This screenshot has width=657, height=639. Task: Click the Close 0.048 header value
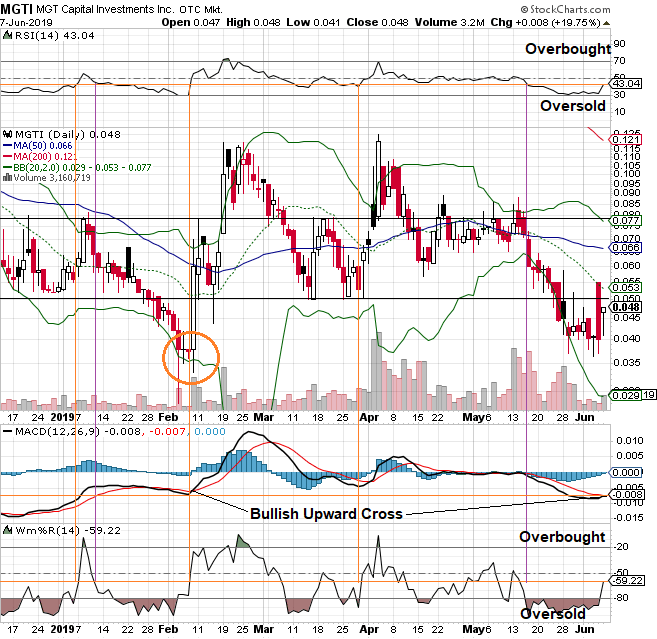(377, 23)
